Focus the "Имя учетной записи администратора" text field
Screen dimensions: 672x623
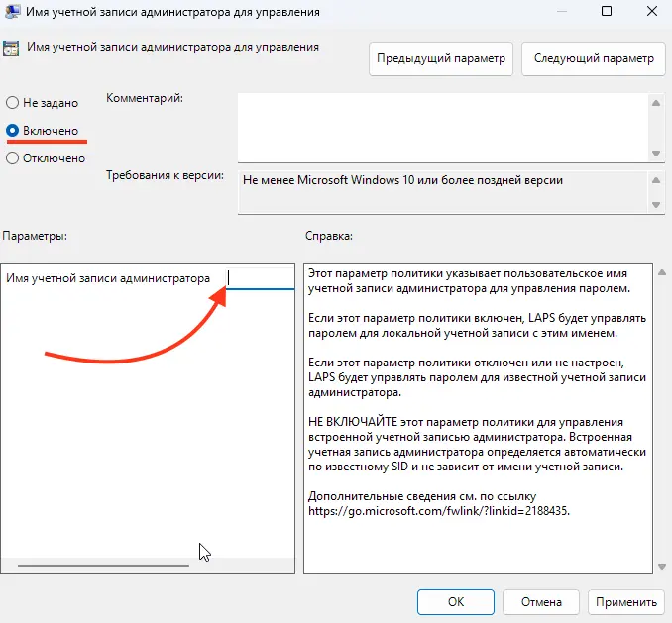tap(259, 278)
